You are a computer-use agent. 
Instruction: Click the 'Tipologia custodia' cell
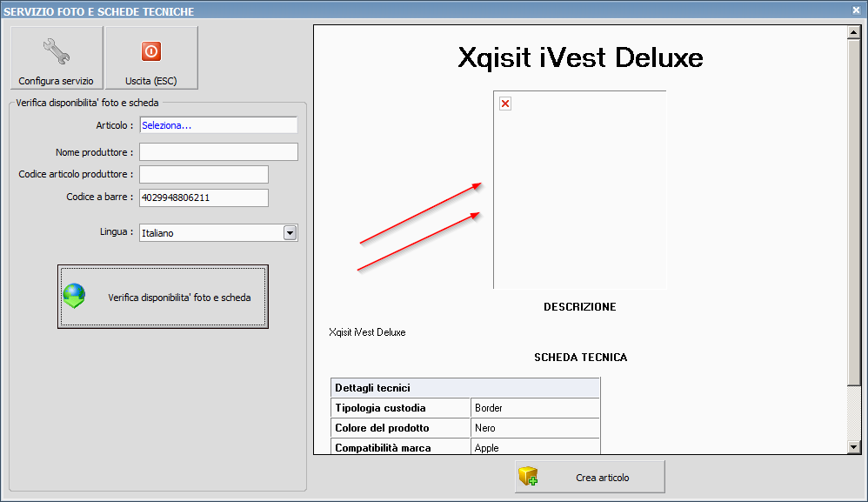tap(401, 408)
